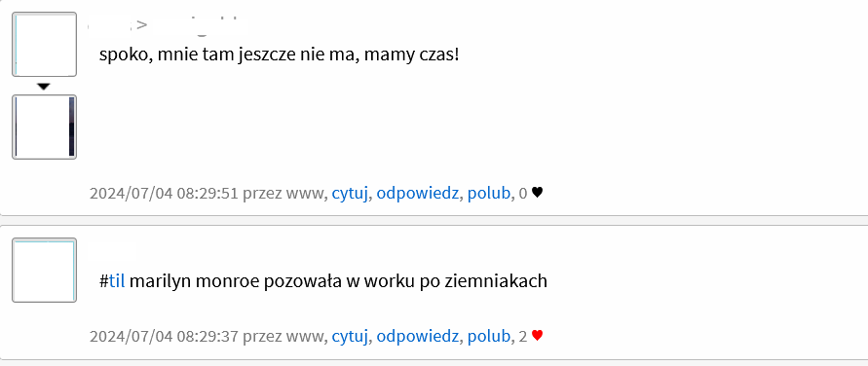Quote the Marilyn Monroe post via "cytuj"
The width and height of the screenshot is (868, 366).
tap(350, 336)
